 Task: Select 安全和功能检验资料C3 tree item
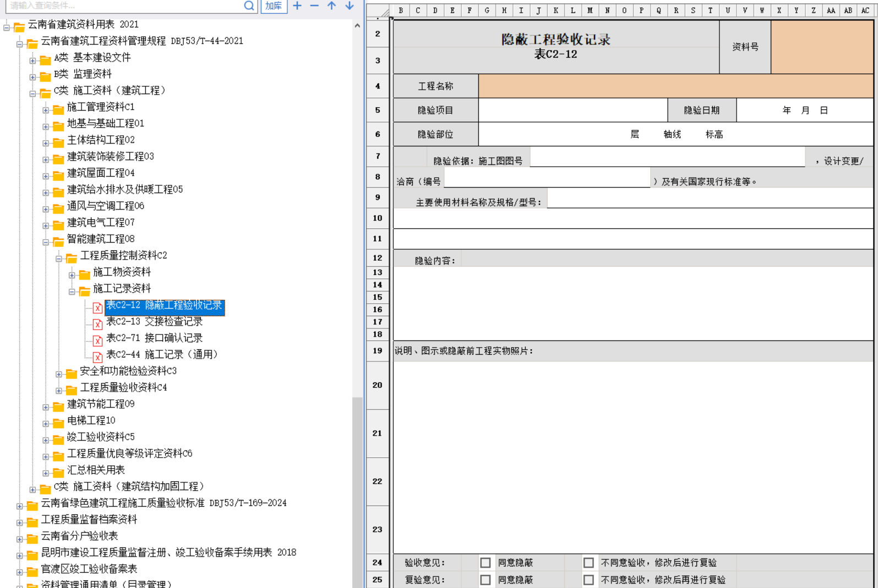coord(128,371)
